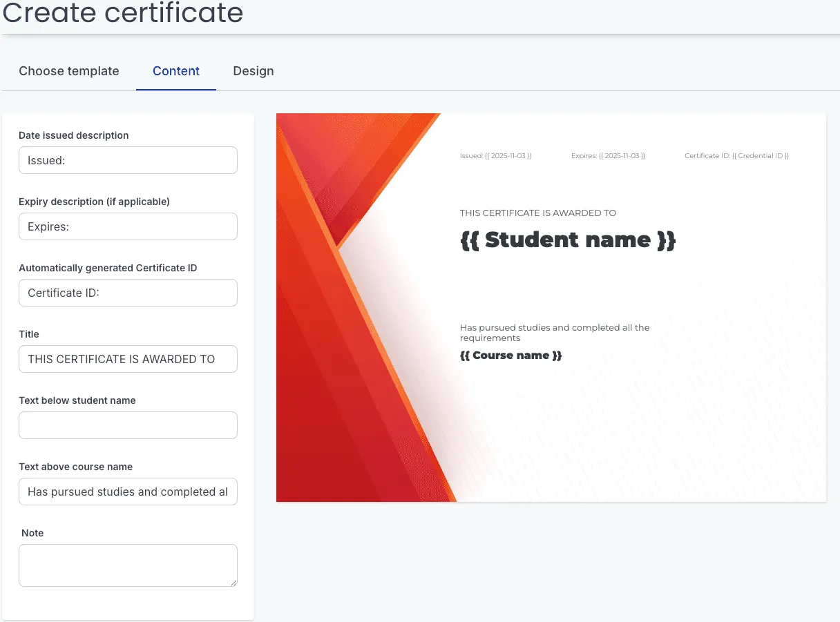
Task: Click the Credential ID text on certificate
Action: click(736, 156)
